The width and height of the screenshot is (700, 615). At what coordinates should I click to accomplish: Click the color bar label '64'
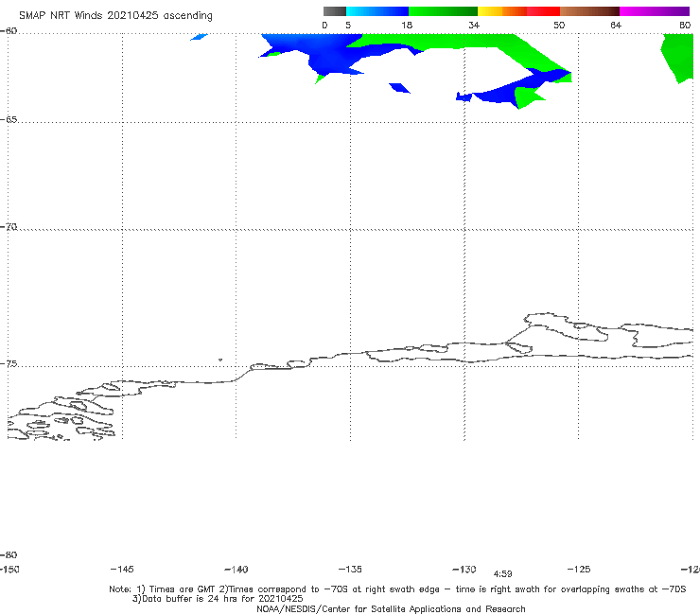pyautogui.click(x=616, y=25)
